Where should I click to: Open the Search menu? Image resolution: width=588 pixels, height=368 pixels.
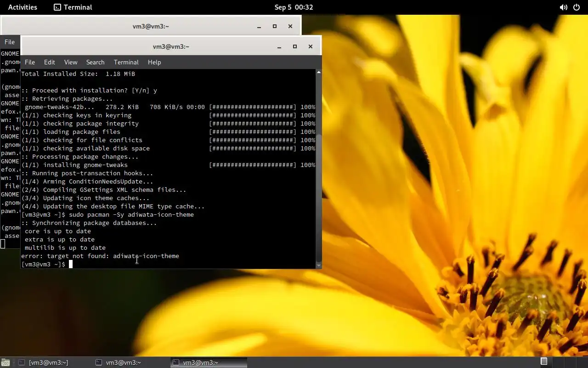pos(95,62)
